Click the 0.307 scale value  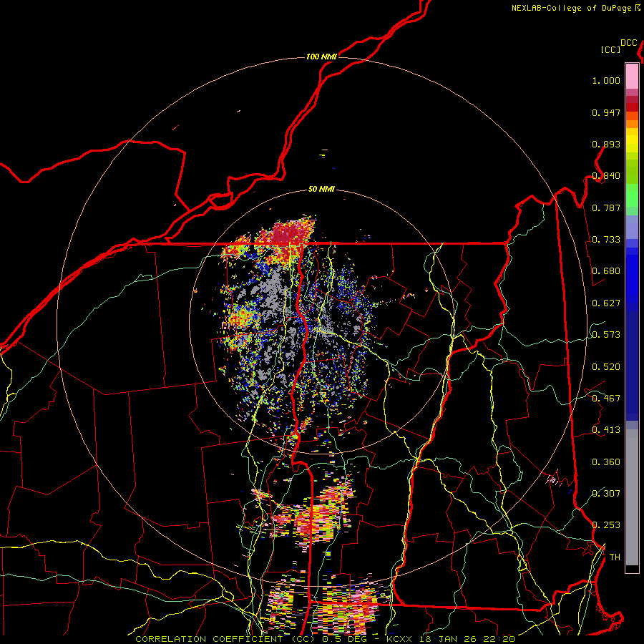pyautogui.click(x=606, y=493)
